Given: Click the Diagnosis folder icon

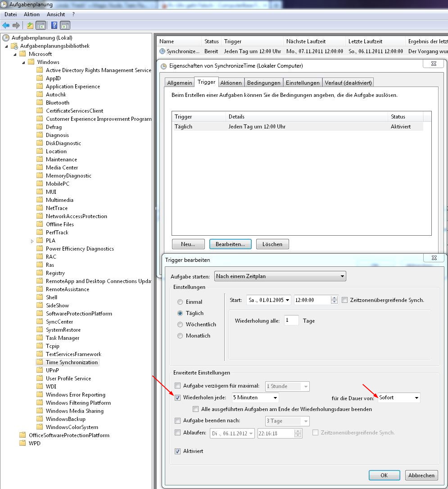Looking at the screenshot, I should click(x=40, y=135).
